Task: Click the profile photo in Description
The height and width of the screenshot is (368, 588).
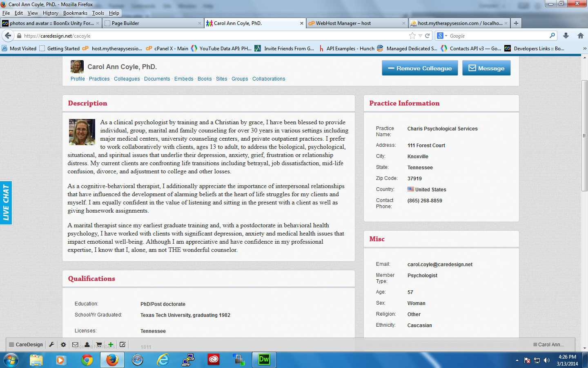Action: (82, 132)
